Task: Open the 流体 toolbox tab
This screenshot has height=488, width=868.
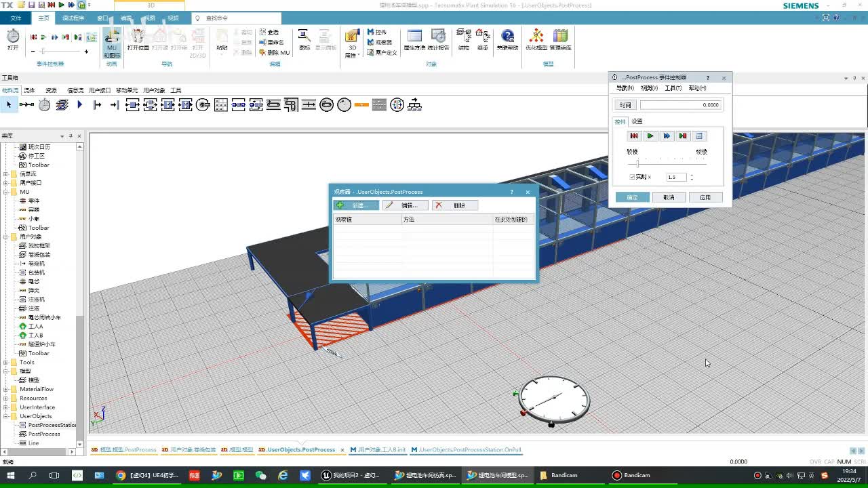Action: point(29,90)
